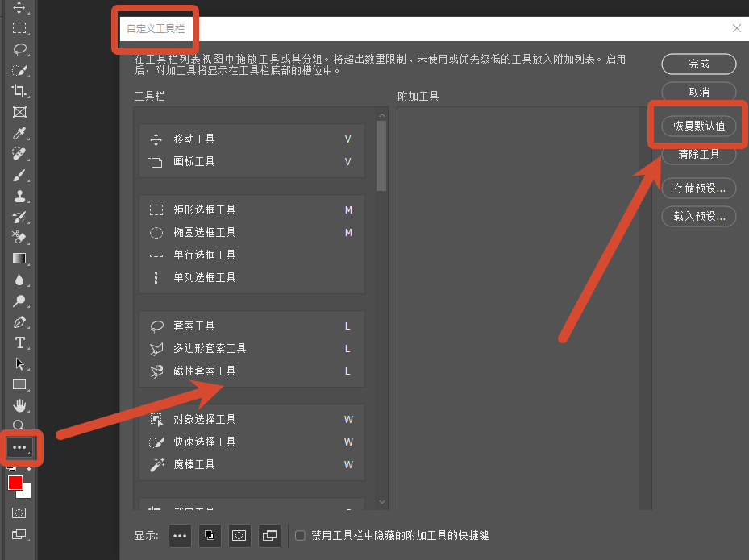749x560 pixels.
Task: Select the Quick Selection tool in toolbar
Action: click(19, 70)
